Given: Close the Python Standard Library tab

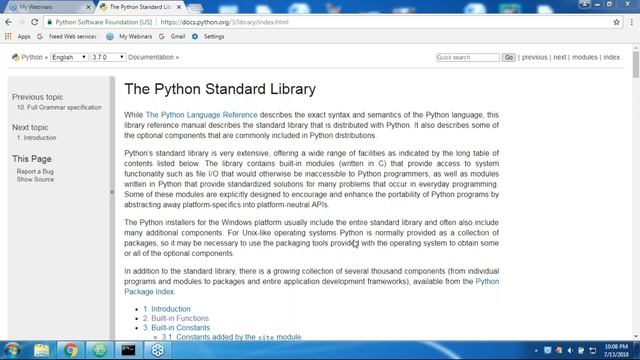Looking at the screenshot, I should (x=179, y=7).
